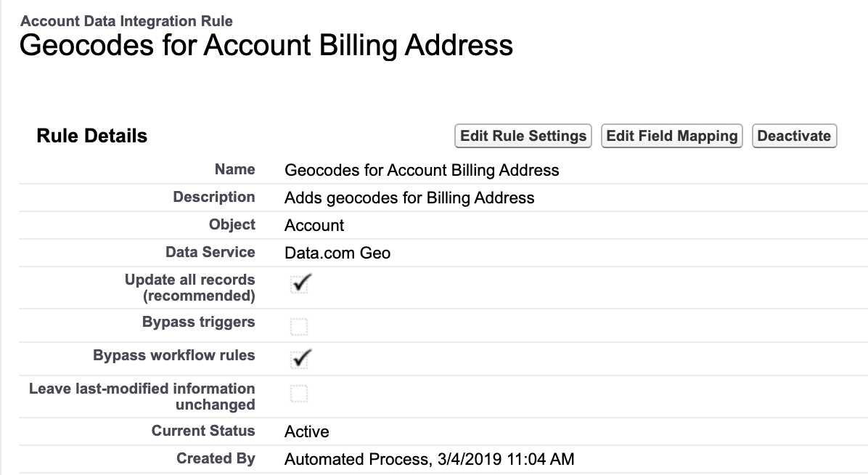The image size is (868, 475).
Task: Click the Object value Account
Action: [x=314, y=225]
